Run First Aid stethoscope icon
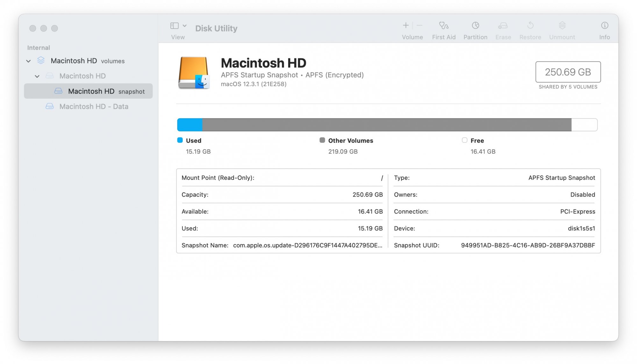This screenshot has height=364, width=637. 444,25
